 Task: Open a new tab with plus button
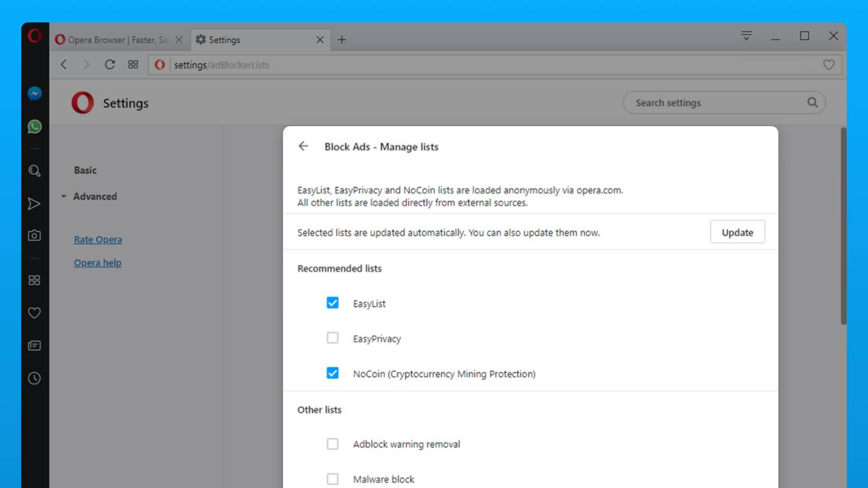tap(342, 40)
